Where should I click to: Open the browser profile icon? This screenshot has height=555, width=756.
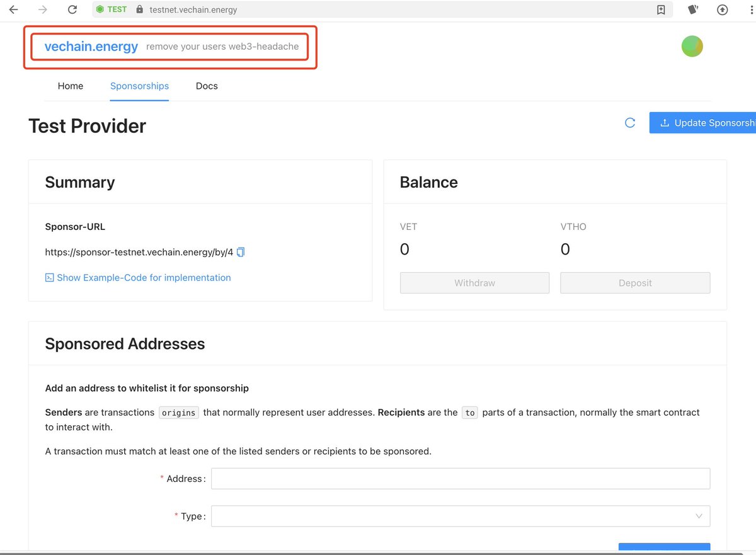(722, 9)
